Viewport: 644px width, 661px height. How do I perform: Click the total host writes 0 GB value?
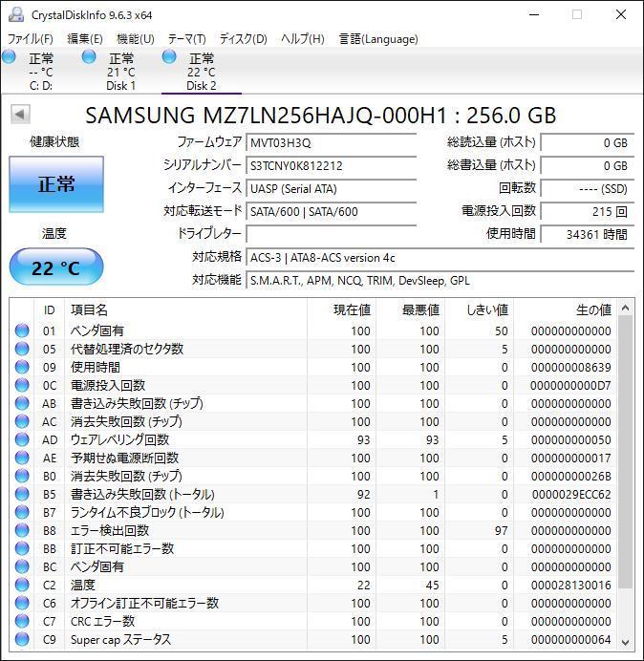pos(587,165)
